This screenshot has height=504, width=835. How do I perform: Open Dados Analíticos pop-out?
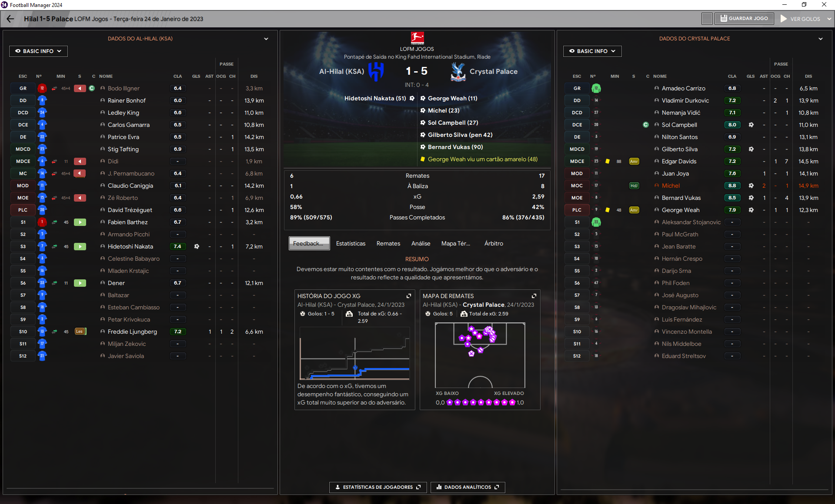coord(468,487)
